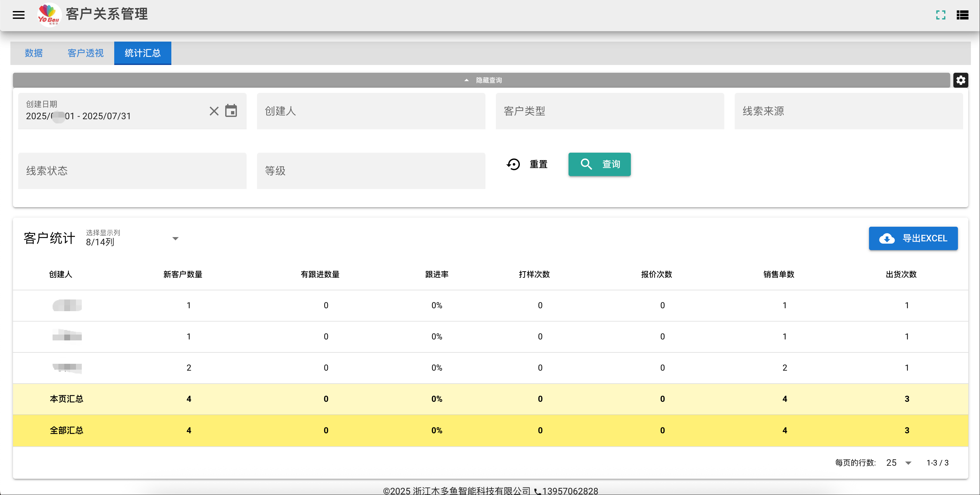Click the 重置 reset icon
The image size is (980, 495).
(513, 164)
